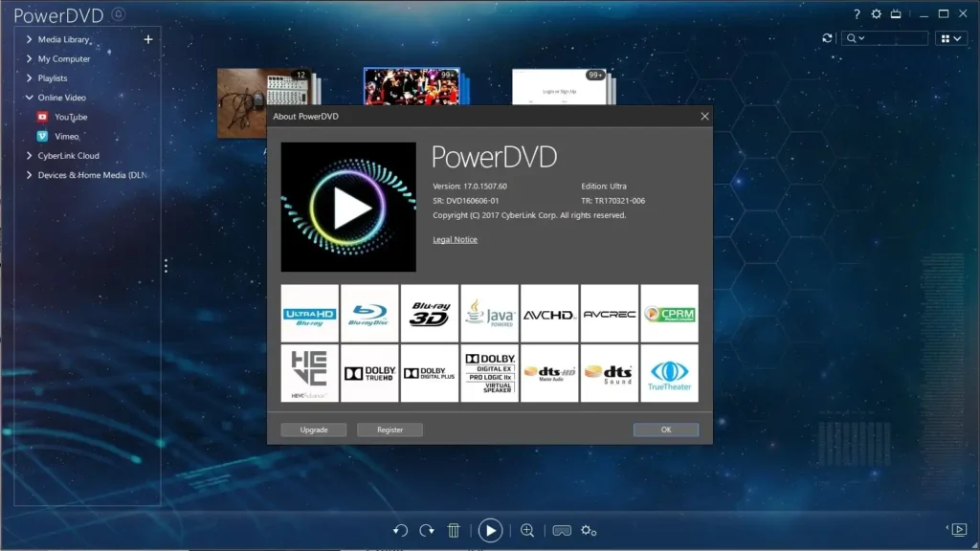Click the sidebar three-dot resize handle
The height and width of the screenshot is (551, 980).
click(x=166, y=266)
